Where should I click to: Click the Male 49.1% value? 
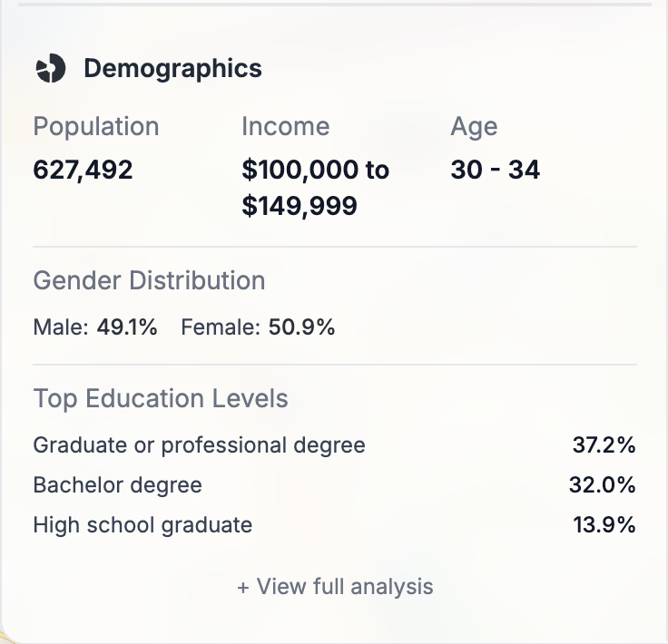[x=95, y=327]
